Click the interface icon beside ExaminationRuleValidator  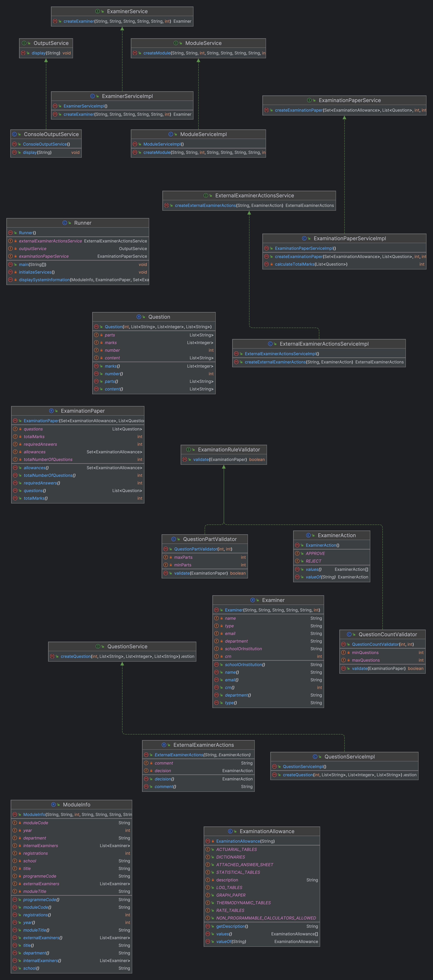coord(189,450)
